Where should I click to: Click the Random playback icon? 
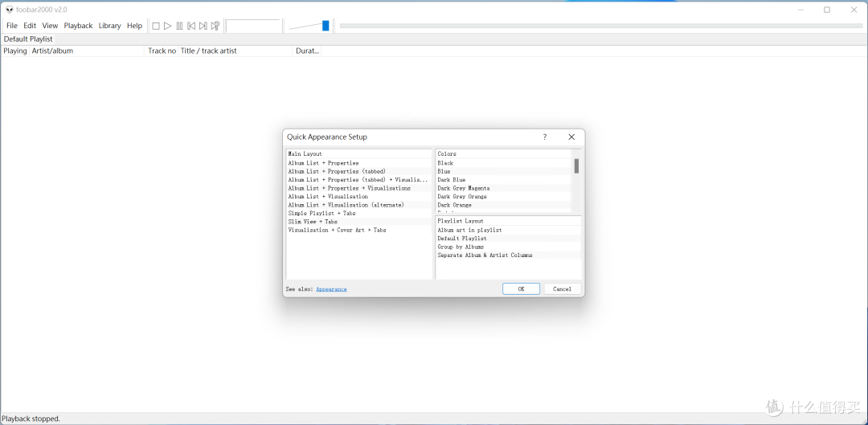pos(215,26)
